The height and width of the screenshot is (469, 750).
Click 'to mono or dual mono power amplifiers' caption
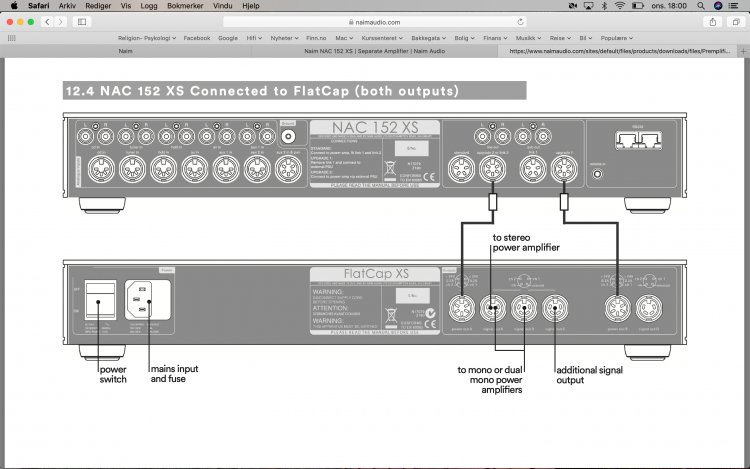point(490,380)
